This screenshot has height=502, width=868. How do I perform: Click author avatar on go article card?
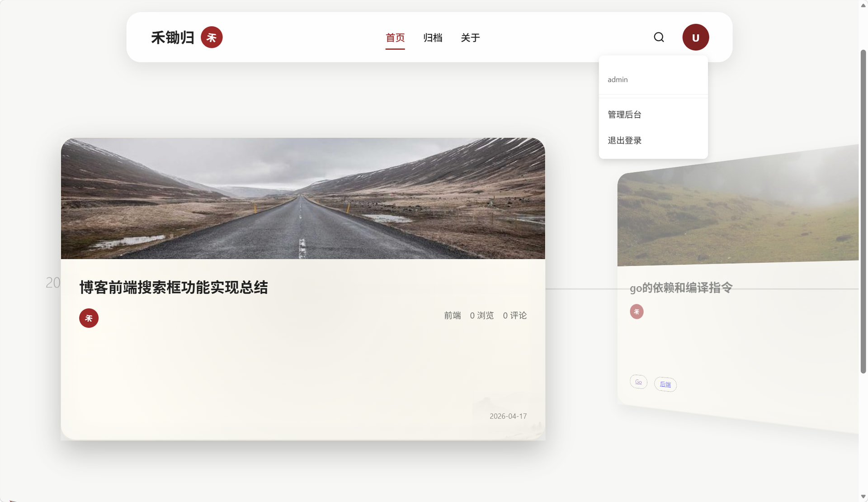click(x=637, y=312)
